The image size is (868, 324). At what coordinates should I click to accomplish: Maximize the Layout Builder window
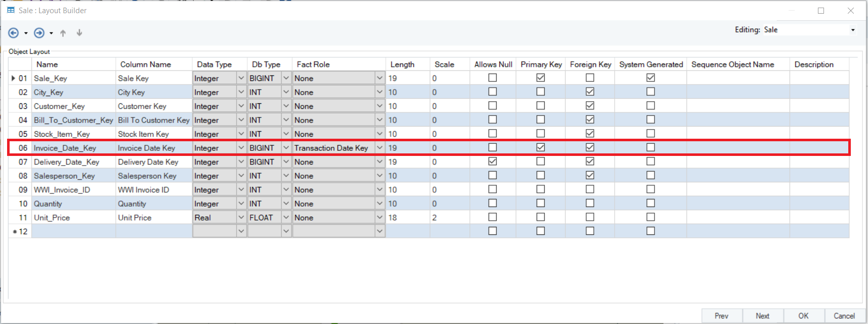[x=821, y=11]
